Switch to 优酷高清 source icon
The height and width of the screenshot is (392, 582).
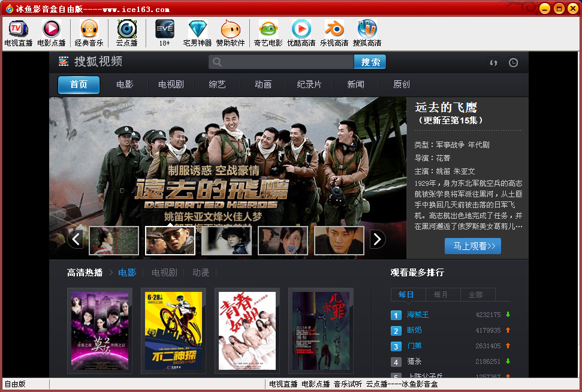301,33
